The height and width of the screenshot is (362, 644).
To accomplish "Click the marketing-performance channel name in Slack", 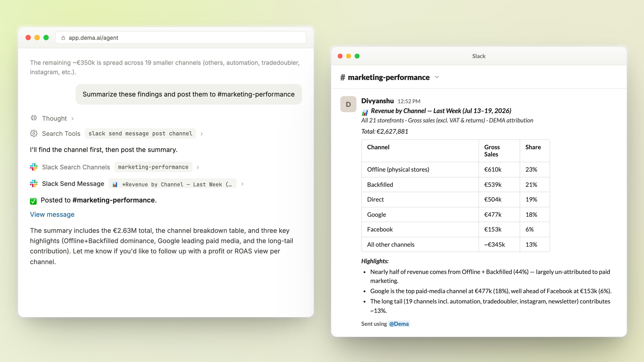I will [389, 78].
